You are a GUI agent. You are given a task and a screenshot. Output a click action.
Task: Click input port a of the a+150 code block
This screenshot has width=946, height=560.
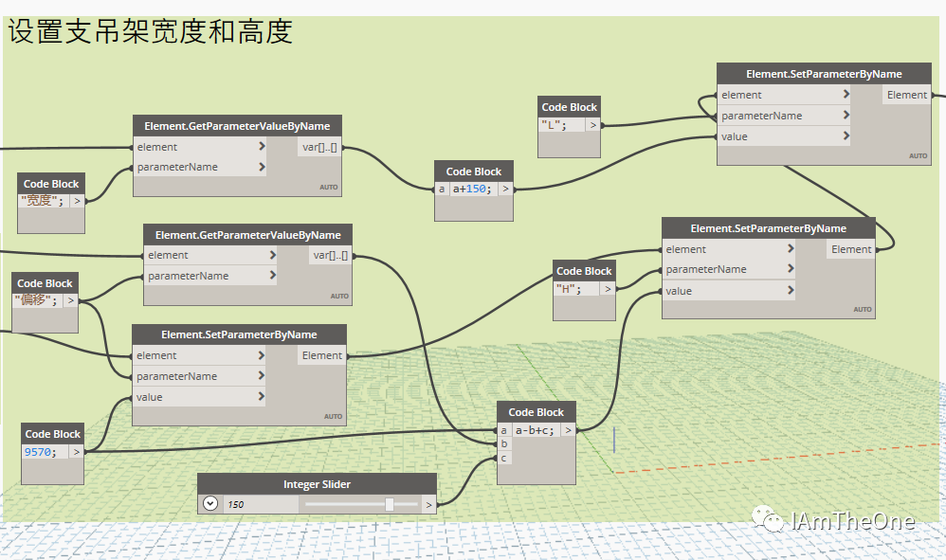point(442,189)
